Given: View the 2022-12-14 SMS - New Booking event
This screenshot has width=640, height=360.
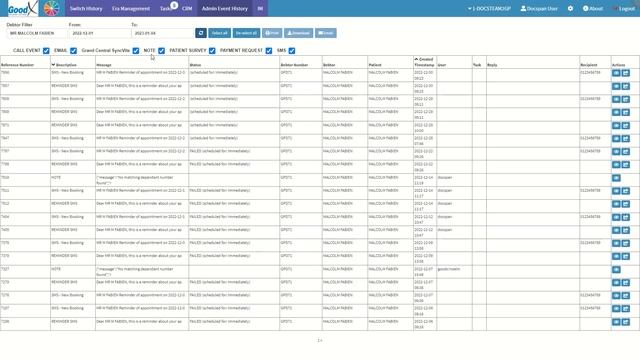Looking at the screenshot, I should coord(616,191).
